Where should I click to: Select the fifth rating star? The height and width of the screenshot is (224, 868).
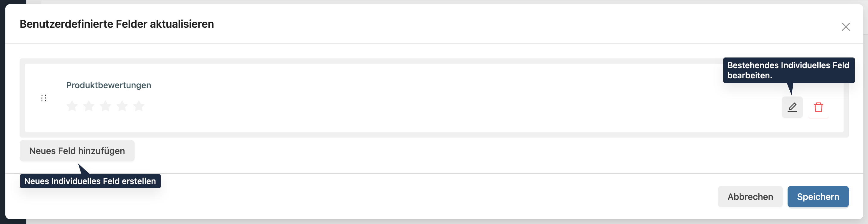click(x=139, y=106)
